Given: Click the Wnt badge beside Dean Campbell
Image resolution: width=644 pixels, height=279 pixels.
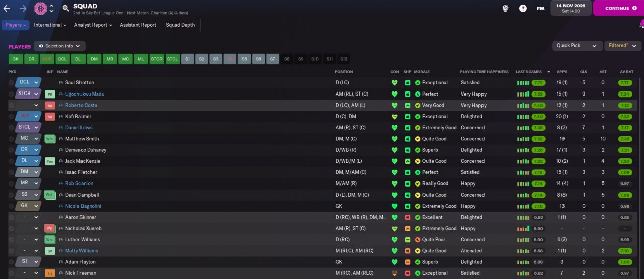Looking at the screenshot, I should (x=50, y=195).
